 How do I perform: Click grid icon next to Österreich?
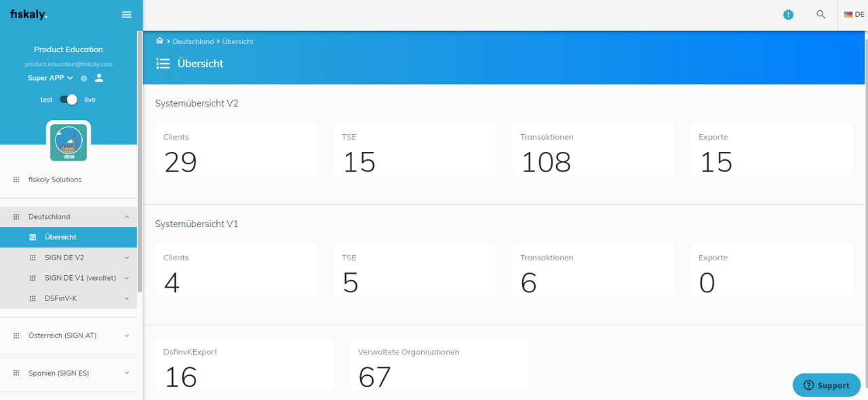16,336
